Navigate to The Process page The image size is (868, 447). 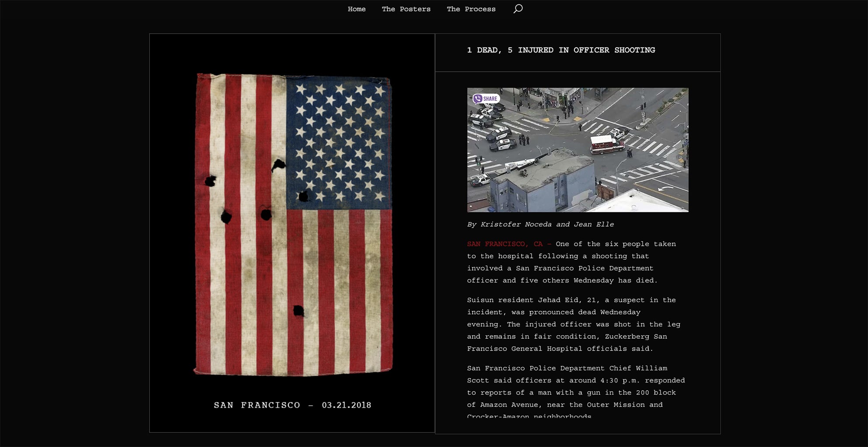pyautogui.click(x=470, y=9)
